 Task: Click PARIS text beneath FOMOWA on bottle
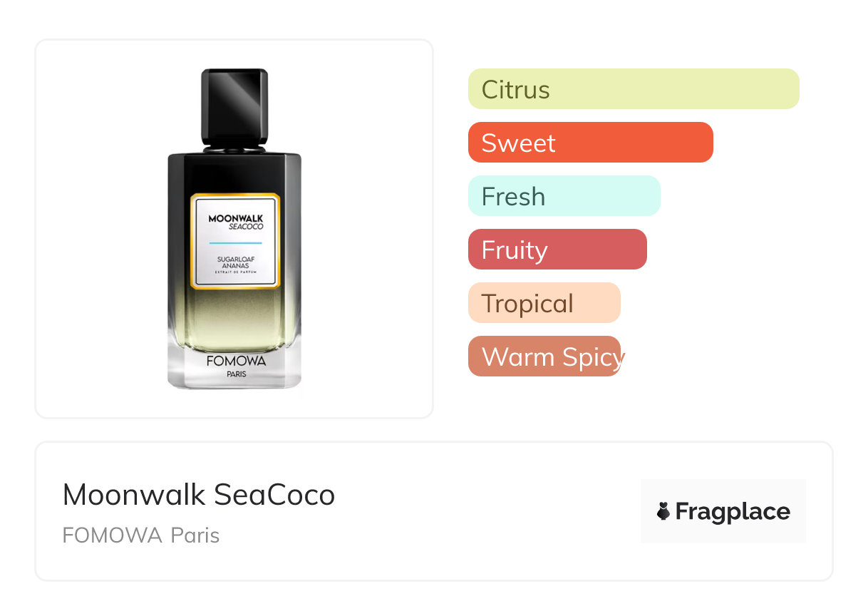click(236, 374)
